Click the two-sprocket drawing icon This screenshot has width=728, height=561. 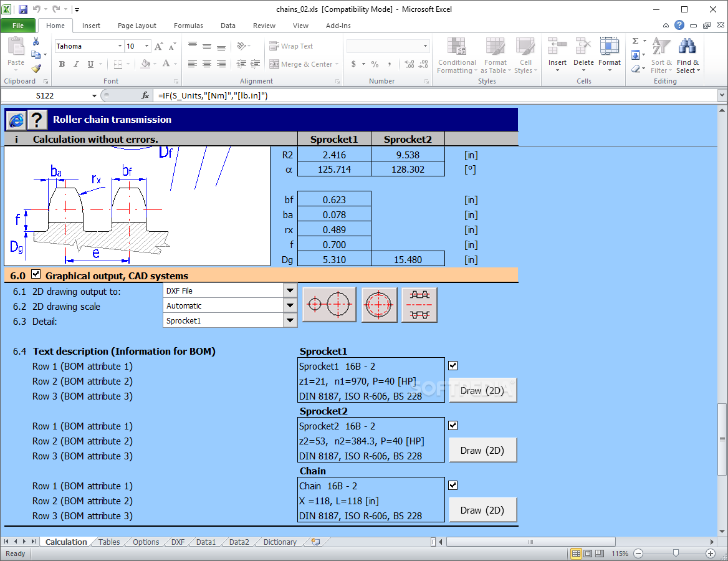click(329, 305)
